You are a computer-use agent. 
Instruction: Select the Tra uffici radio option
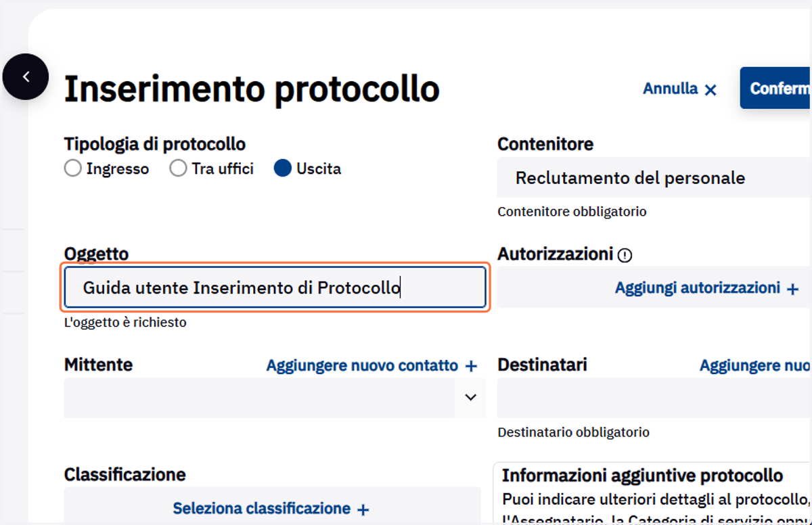click(178, 168)
